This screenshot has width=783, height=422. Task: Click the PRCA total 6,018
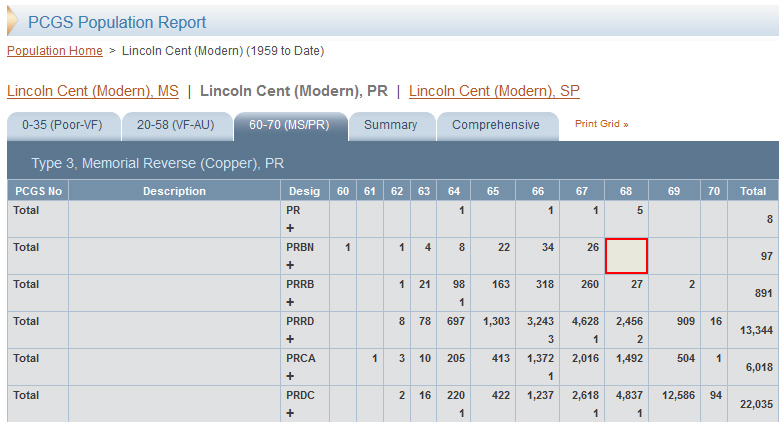[x=759, y=367]
